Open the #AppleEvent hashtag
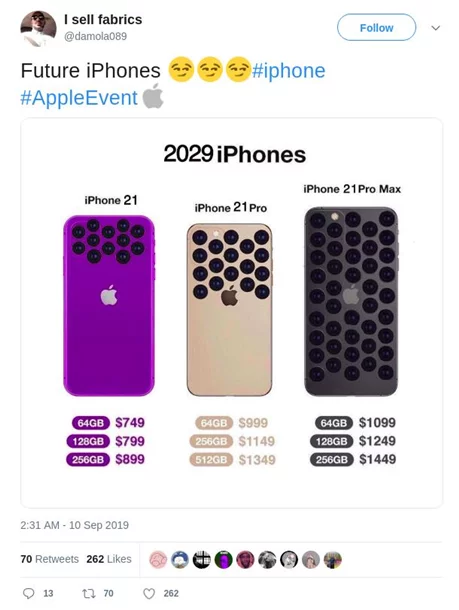This screenshot has width=459, height=610. (79, 98)
